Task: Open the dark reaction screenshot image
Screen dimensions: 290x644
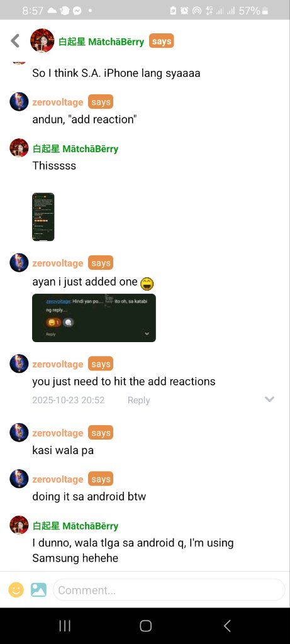Action: pyautogui.click(x=94, y=318)
